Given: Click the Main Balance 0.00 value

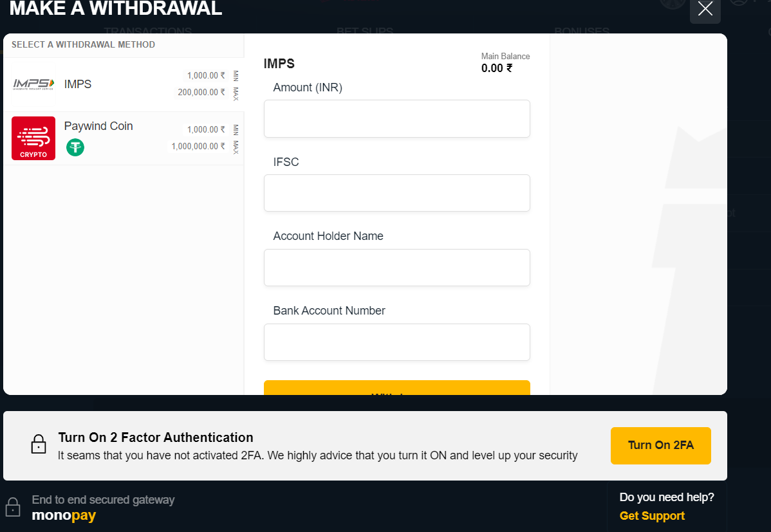Looking at the screenshot, I should click(497, 68).
